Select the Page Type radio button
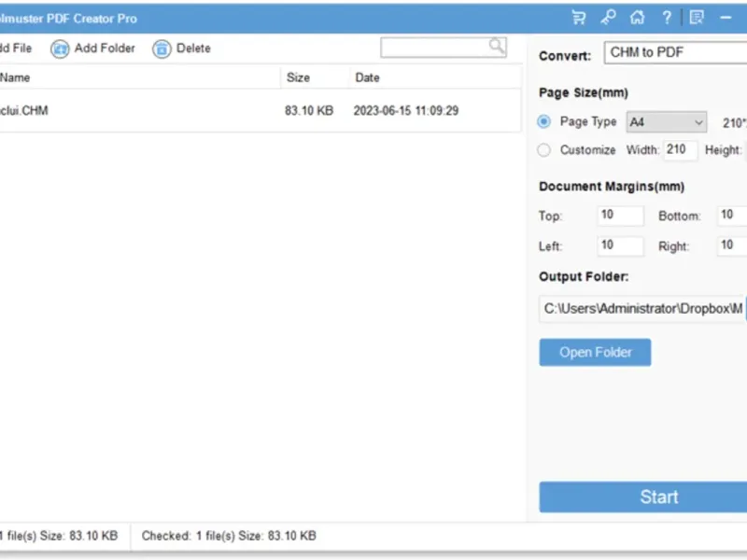The width and height of the screenshot is (747, 560). [x=543, y=122]
